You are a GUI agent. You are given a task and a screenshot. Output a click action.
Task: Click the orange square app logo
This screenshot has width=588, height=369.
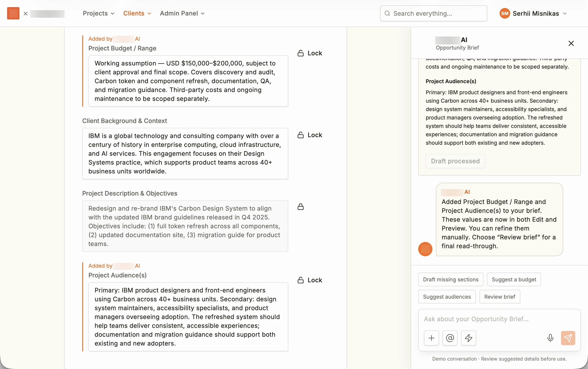click(13, 13)
